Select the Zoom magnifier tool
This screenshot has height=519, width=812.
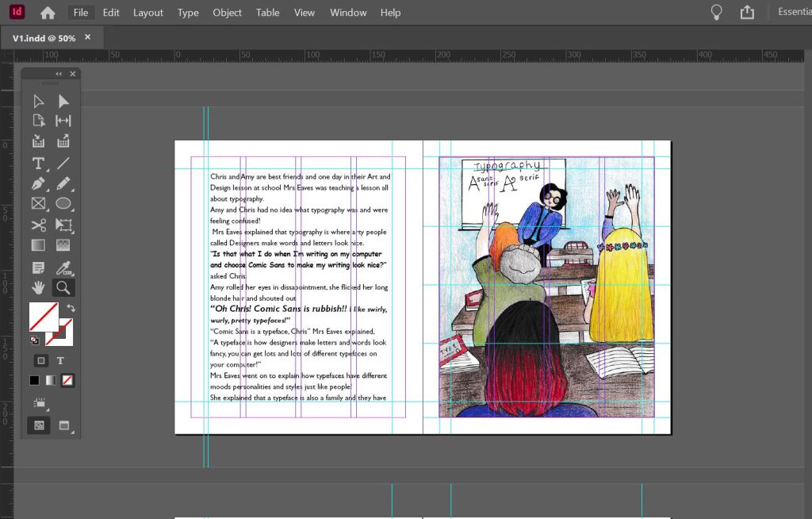click(63, 287)
